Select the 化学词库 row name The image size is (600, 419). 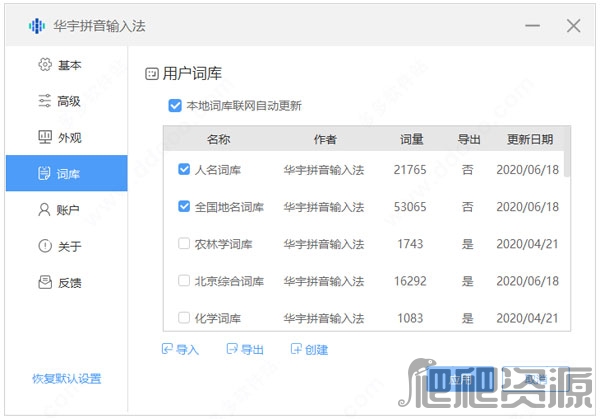218,318
